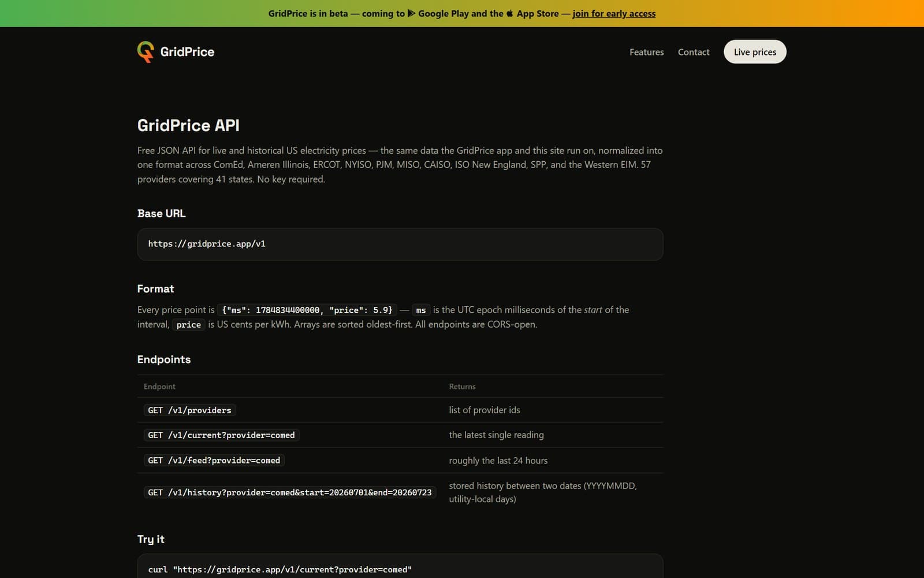Click the 'list of provider ids' cell

pyautogui.click(x=485, y=410)
